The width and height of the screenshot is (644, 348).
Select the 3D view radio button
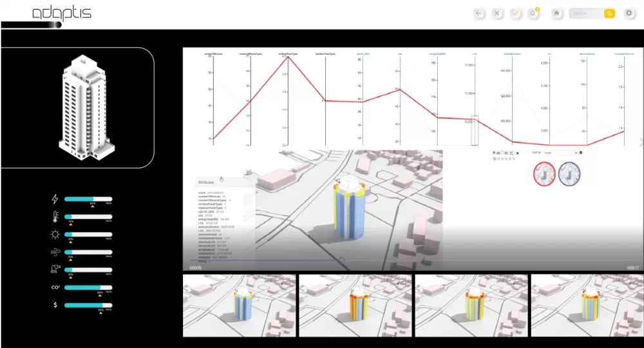[502, 153]
